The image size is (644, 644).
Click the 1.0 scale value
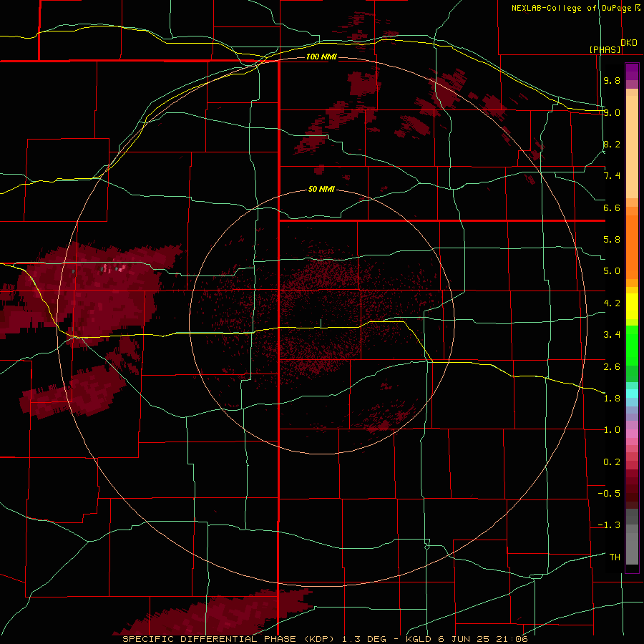(612, 430)
